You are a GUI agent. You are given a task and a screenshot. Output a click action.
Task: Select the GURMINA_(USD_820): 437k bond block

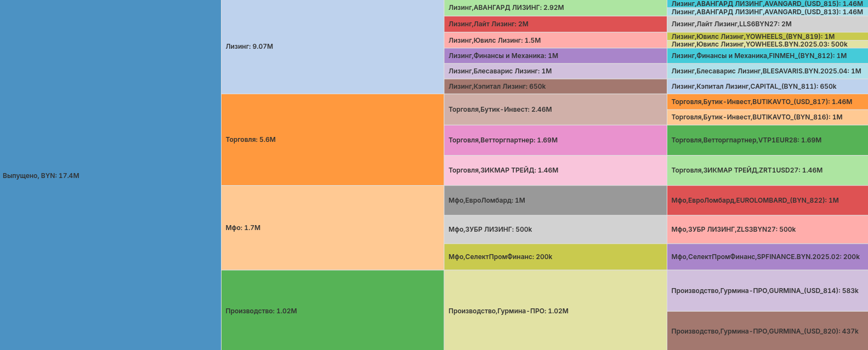point(767,331)
